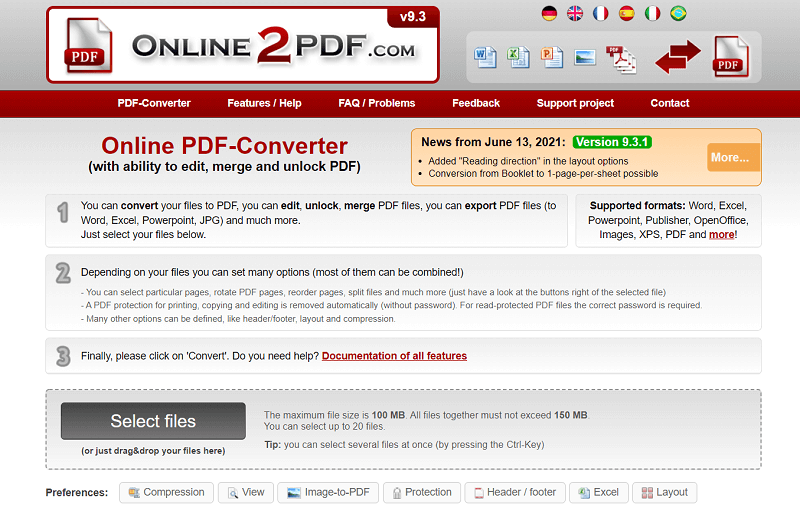Click 'more' link in Supported formats
The width and height of the screenshot is (800, 508).
721,234
